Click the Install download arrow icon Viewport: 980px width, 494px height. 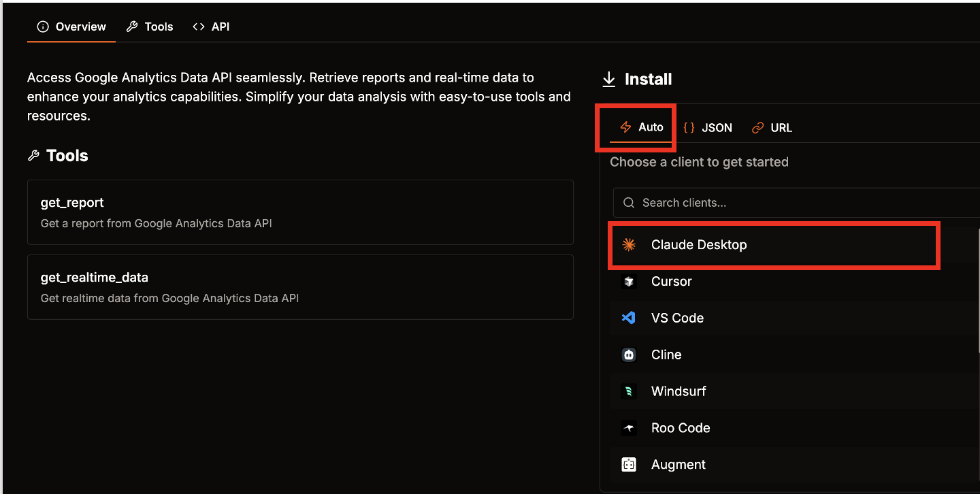(x=608, y=80)
